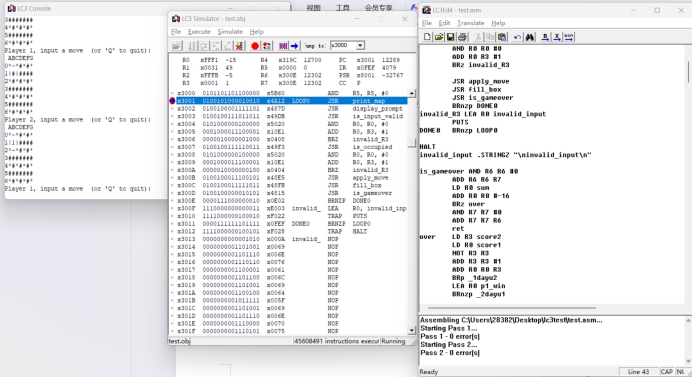The width and height of the screenshot is (692, 377).
Task: Open the Help menu in LC3Edit
Action: [498, 23]
